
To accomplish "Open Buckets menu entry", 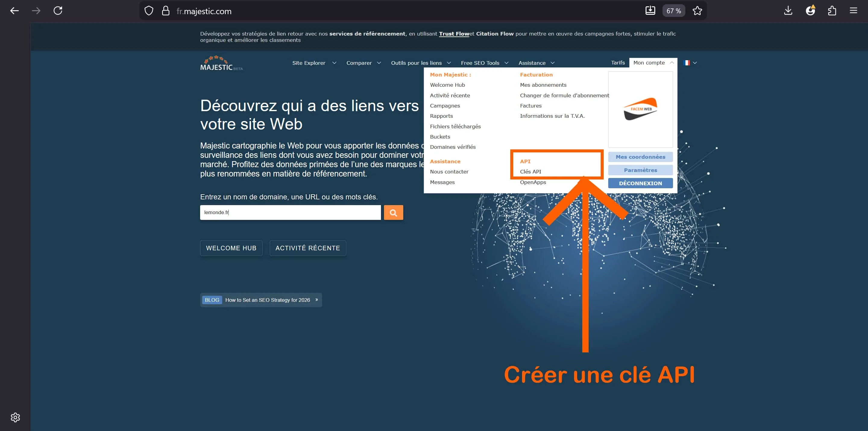I will 440,137.
